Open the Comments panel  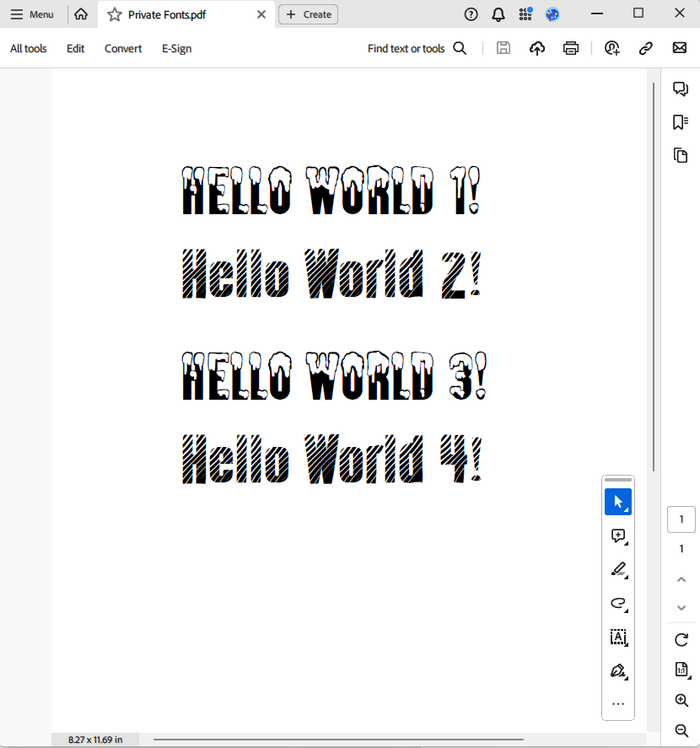coord(681,89)
